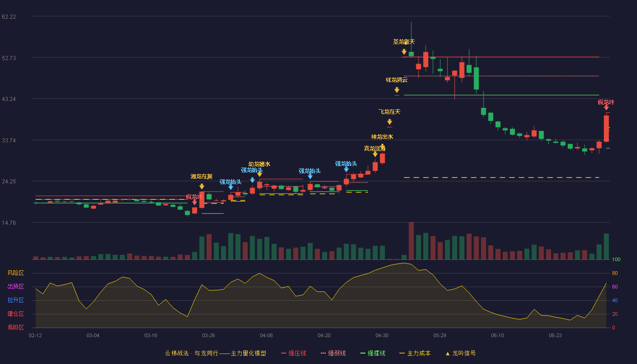
Task: Click the 飞龙在天 signal arrow marker
Action: click(389, 122)
